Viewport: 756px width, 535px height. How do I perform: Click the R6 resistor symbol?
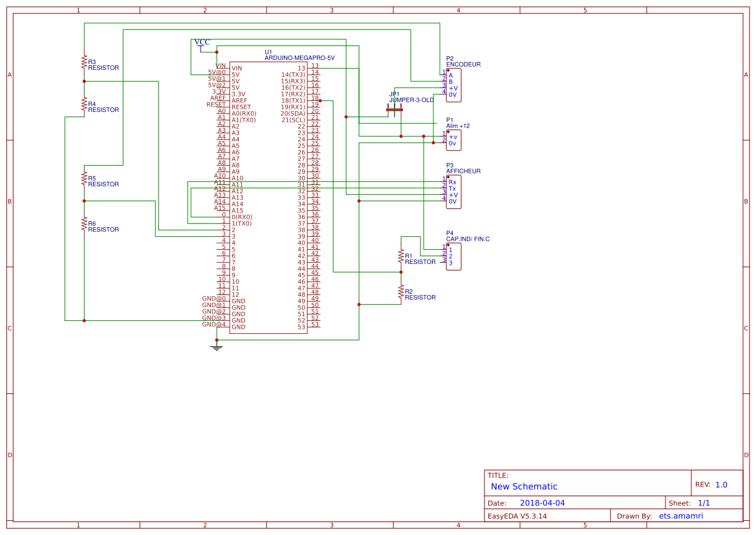coord(84,224)
